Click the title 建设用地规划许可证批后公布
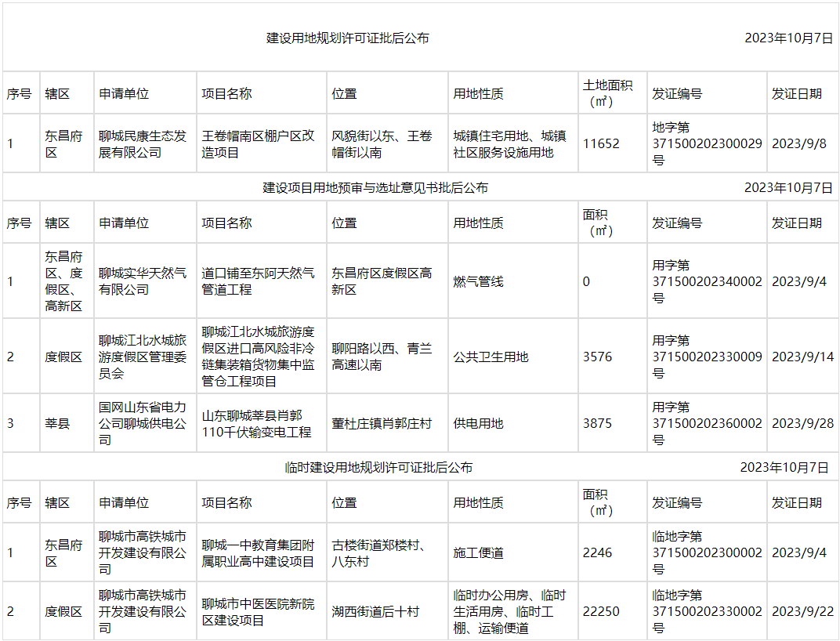Viewport: 840px width, 641px height. 347,38
